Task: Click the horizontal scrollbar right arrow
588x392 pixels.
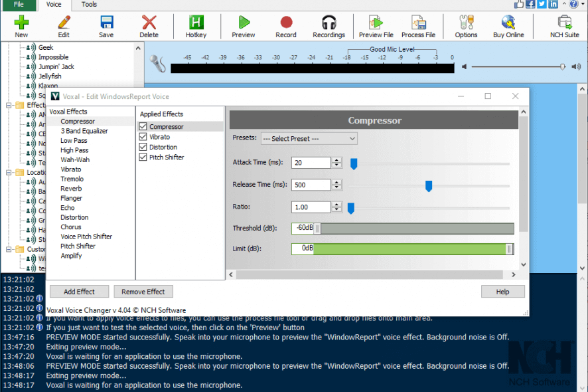Action: pyautogui.click(x=514, y=274)
